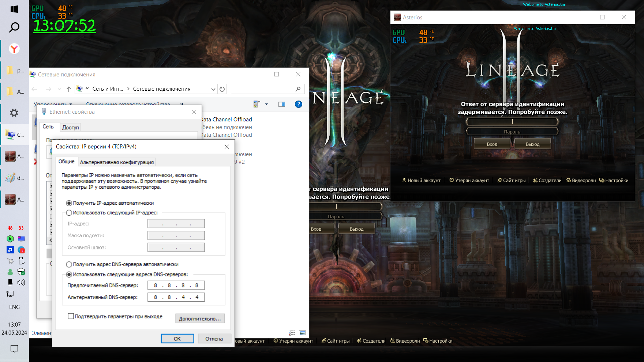Screen dimensions: 644x362
Task: Open Yandex Browser from taskbar
Action: tap(14, 49)
